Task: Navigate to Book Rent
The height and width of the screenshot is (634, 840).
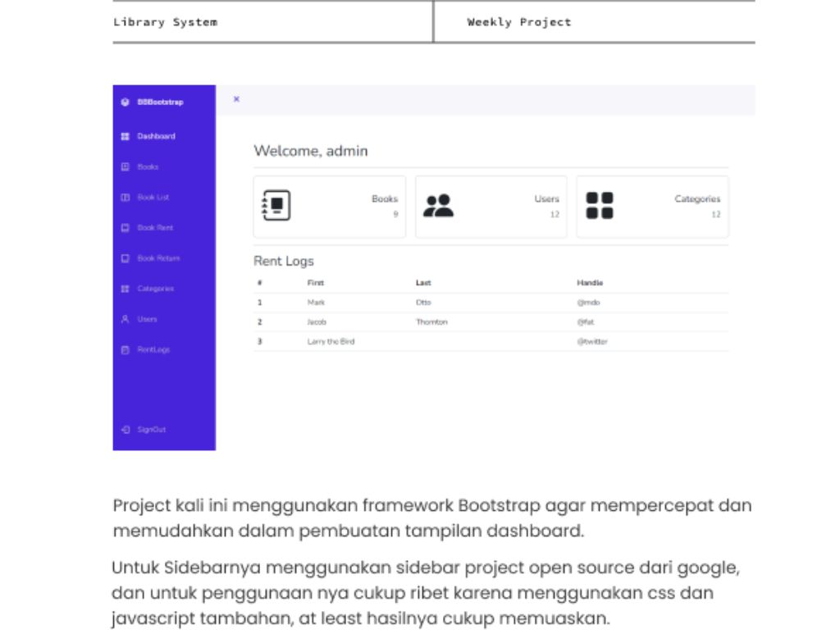Action: [x=155, y=228]
